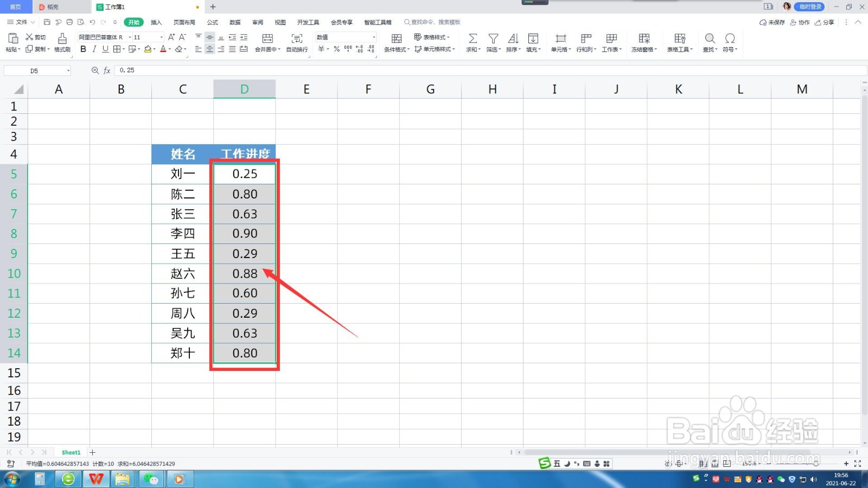Expand the fill color dropdown arrow
The image size is (868, 488).
(x=155, y=49)
